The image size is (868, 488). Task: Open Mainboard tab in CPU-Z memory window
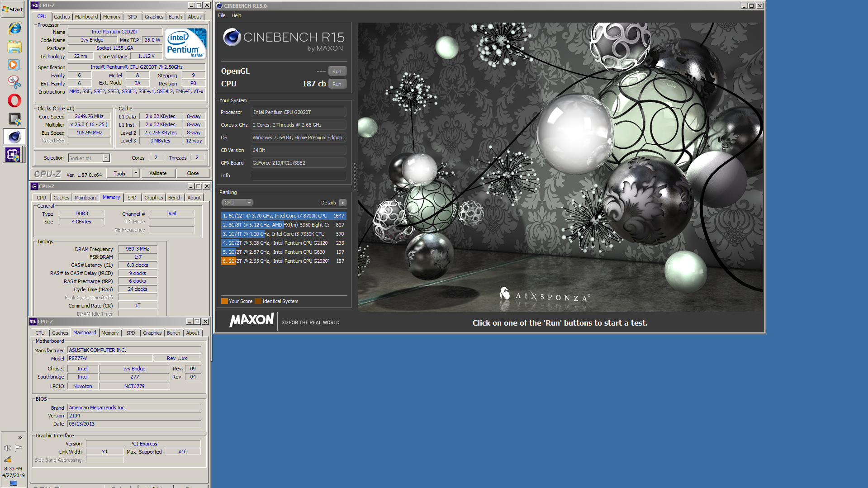[86, 198]
